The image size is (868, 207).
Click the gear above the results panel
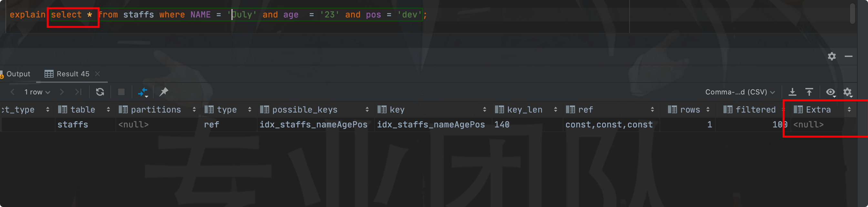[832, 56]
